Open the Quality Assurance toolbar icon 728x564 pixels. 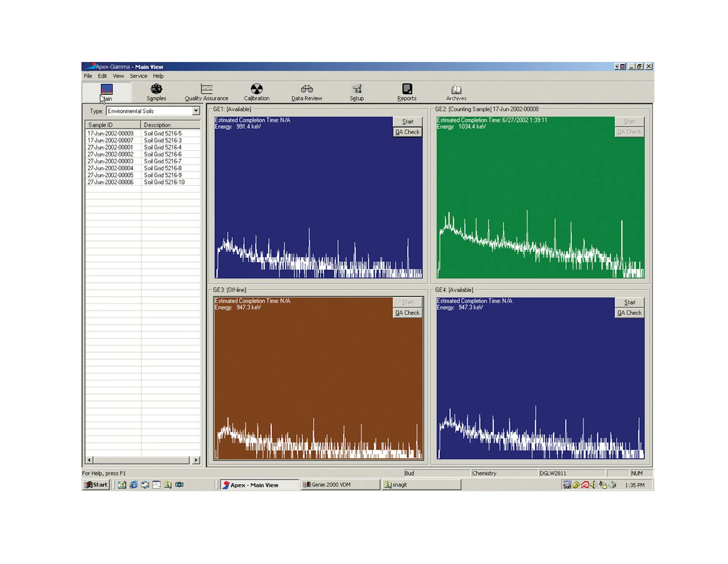click(206, 92)
